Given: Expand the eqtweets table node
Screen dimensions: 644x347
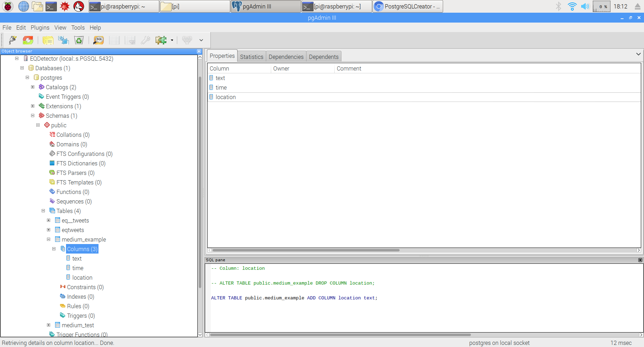Looking at the screenshot, I should (48, 230).
